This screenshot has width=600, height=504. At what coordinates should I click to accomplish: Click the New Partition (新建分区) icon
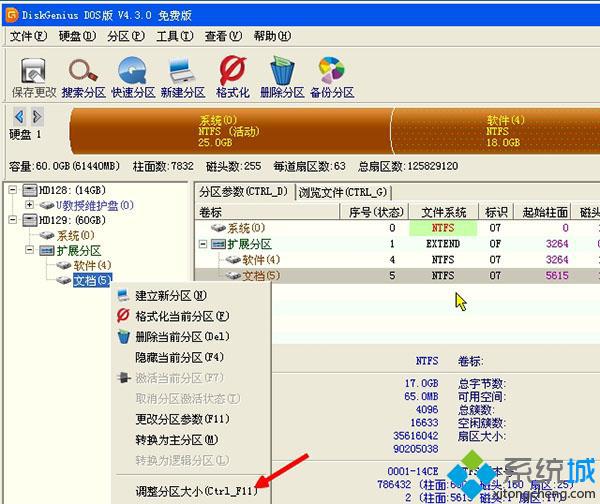pos(182,70)
